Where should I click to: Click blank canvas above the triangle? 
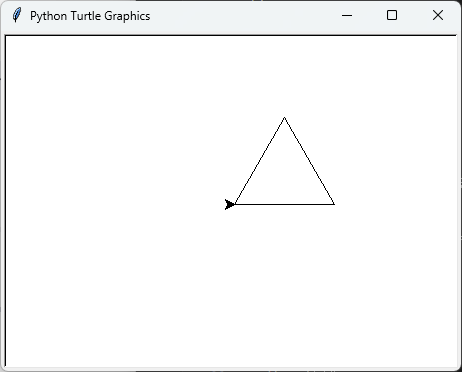point(284,73)
